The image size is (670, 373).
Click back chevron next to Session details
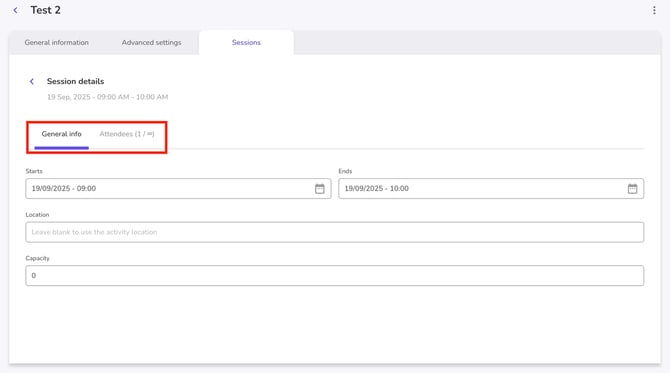32,81
